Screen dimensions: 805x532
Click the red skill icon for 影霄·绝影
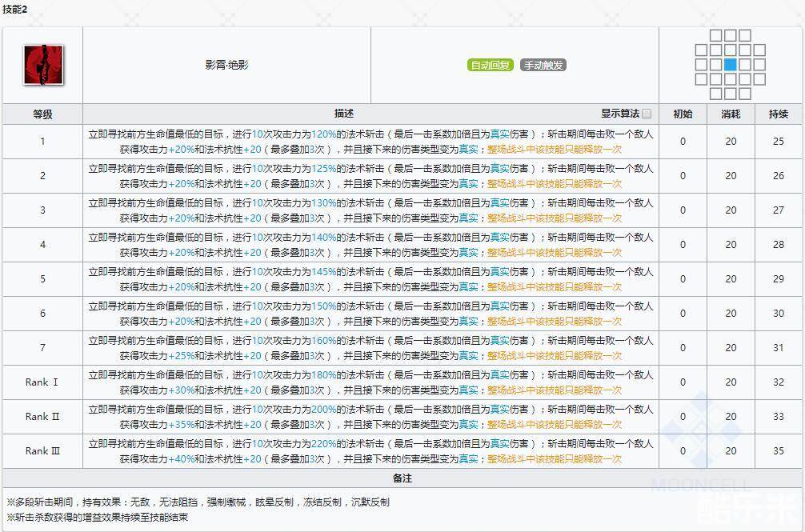(43, 65)
